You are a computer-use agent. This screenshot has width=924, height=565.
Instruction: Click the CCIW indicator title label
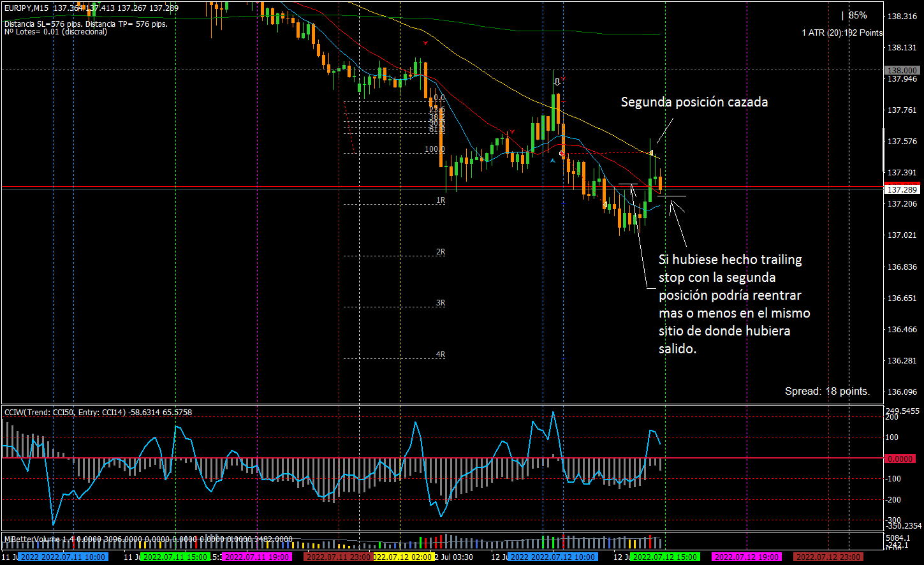(x=98, y=413)
